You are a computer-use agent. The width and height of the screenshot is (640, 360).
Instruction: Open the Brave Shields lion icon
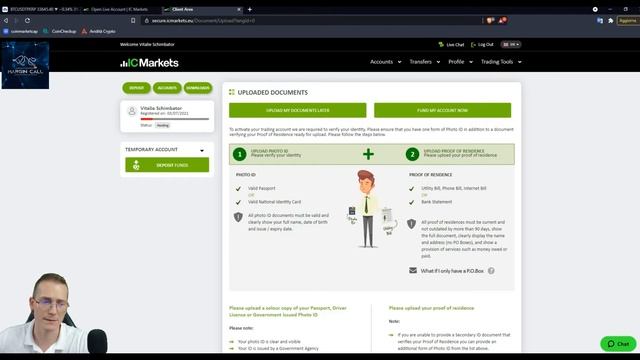click(490, 20)
